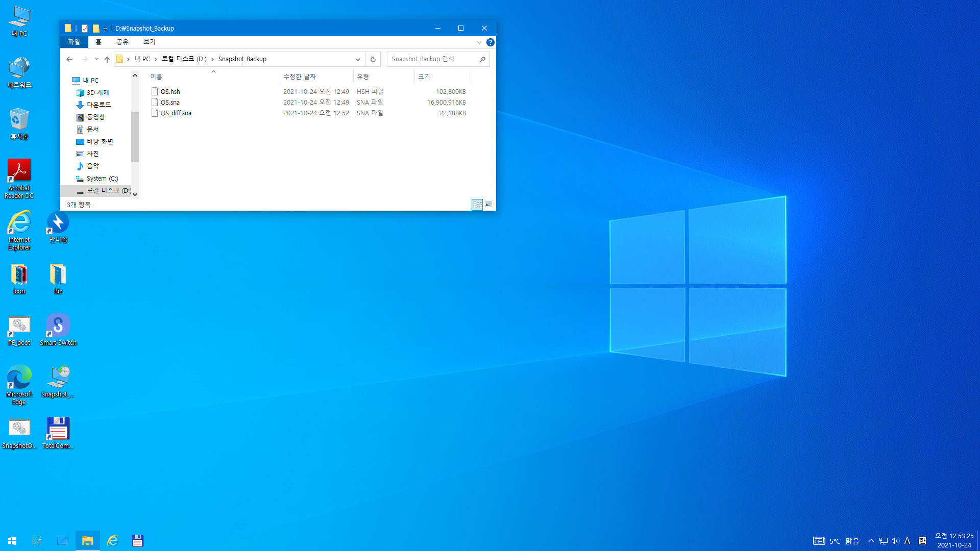Sort files by 유형 column

tap(384, 77)
